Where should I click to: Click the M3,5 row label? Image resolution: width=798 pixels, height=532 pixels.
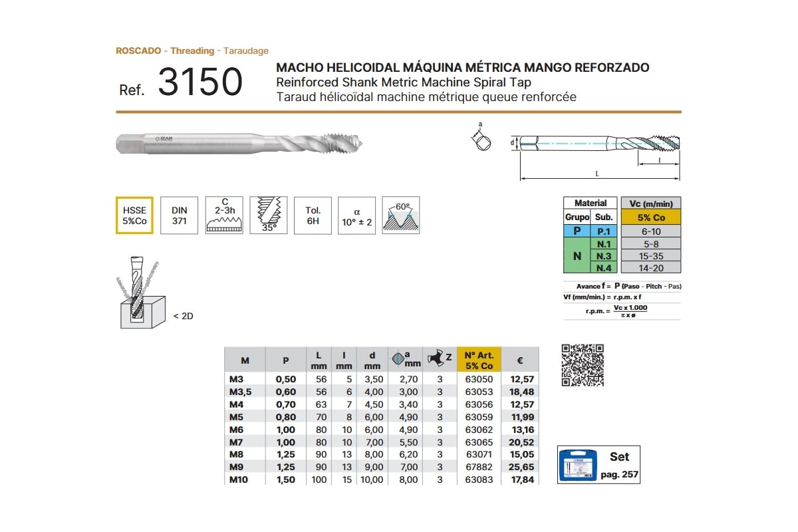241,392
